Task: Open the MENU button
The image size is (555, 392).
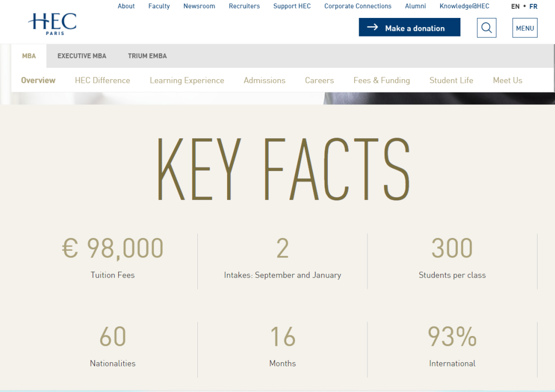Action: (525, 28)
